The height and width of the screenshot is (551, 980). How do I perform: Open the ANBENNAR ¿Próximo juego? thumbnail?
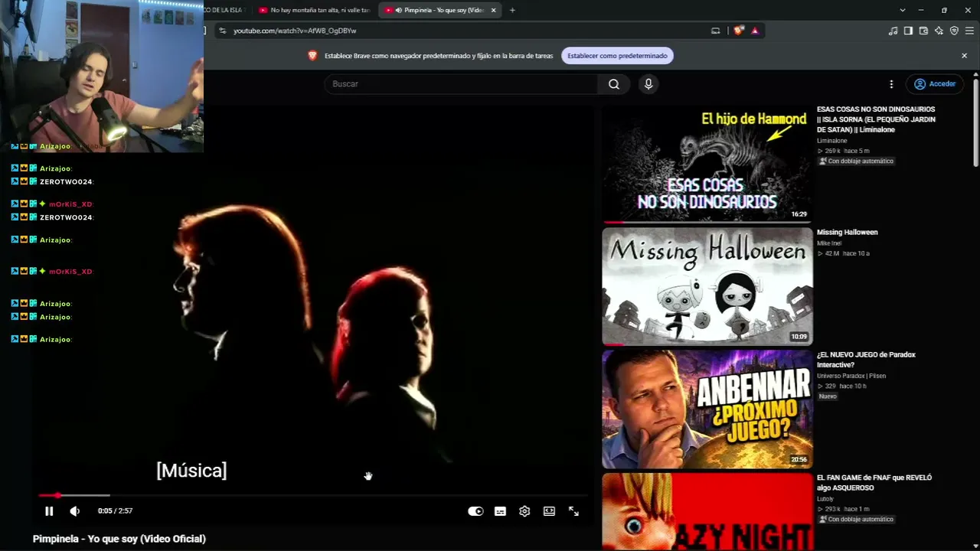(707, 409)
